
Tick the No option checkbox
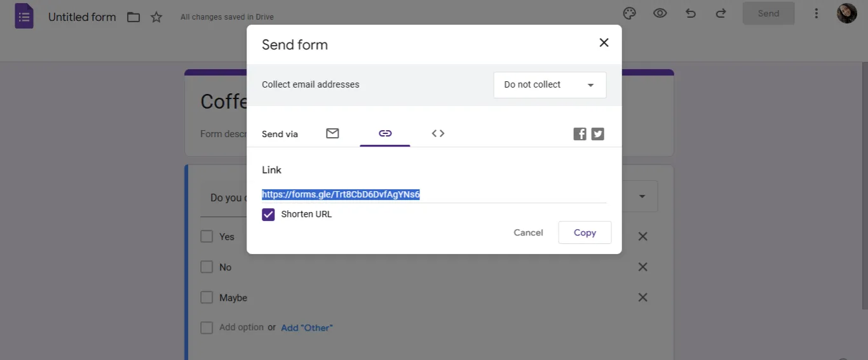coord(207,267)
